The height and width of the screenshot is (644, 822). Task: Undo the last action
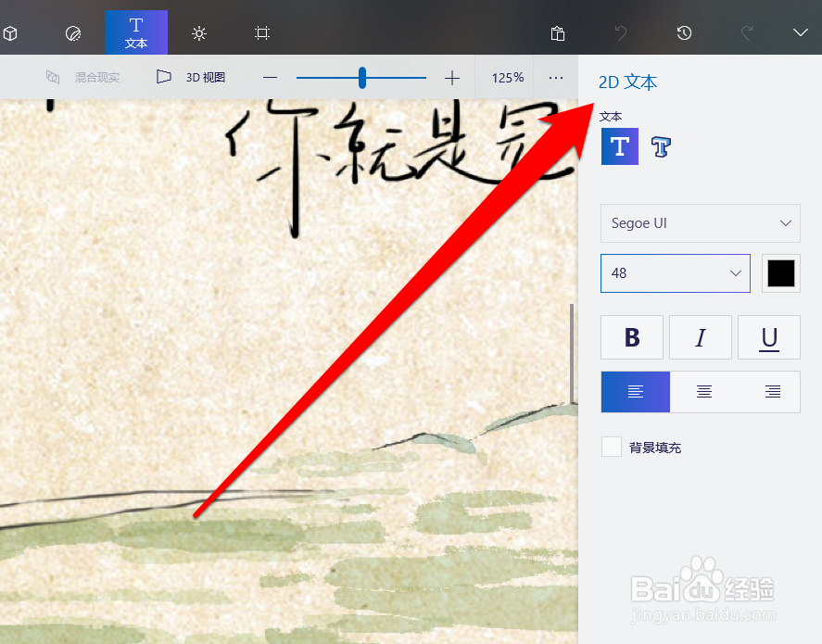tap(621, 33)
